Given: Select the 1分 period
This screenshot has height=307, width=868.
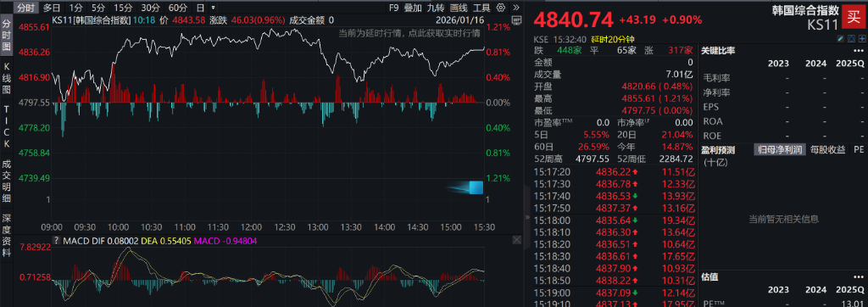Looking at the screenshot, I should click(x=75, y=8).
